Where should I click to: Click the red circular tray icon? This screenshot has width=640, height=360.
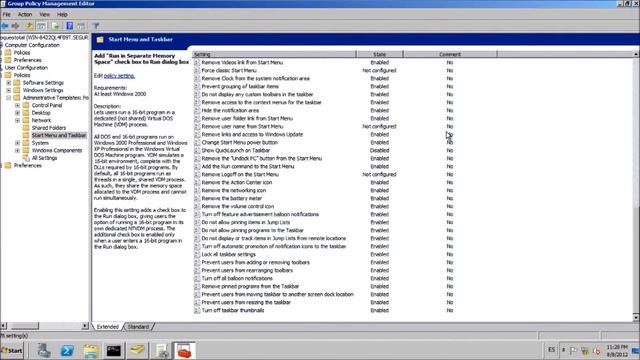pyautogui.click(x=596, y=350)
